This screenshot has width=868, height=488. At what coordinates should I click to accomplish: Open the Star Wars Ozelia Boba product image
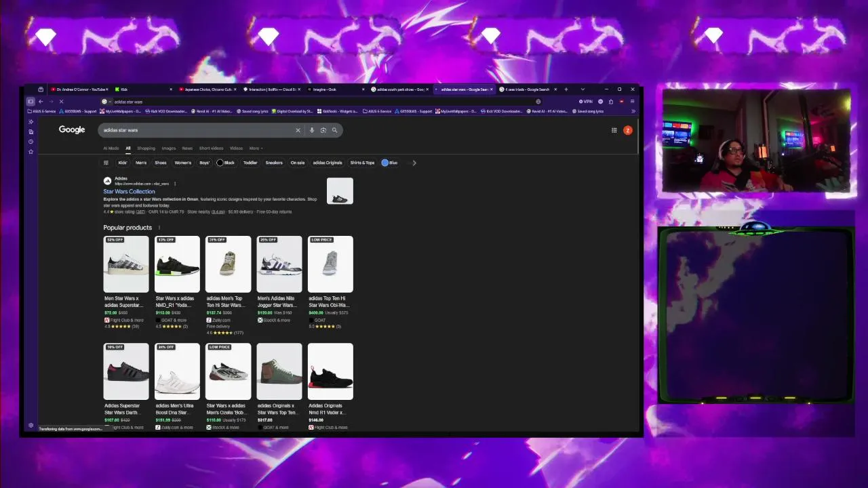(229, 371)
